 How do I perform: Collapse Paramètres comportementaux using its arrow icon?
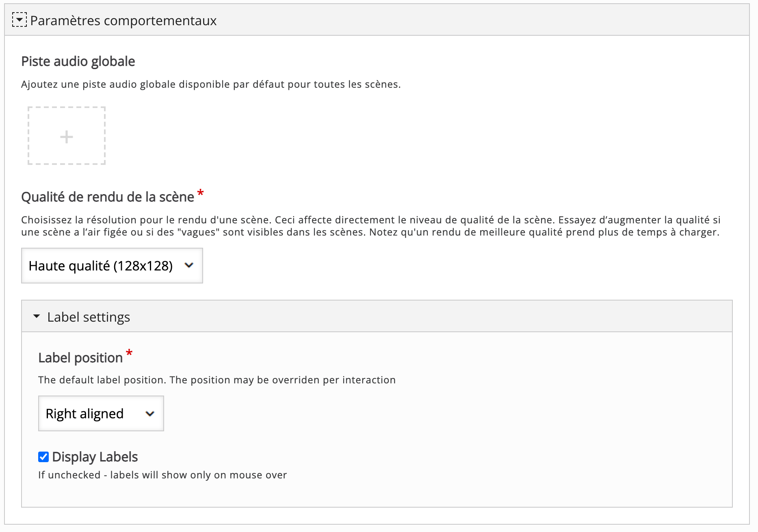19,20
